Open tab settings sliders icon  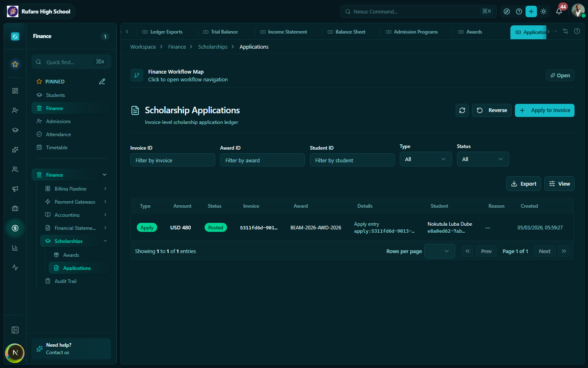pos(566,31)
